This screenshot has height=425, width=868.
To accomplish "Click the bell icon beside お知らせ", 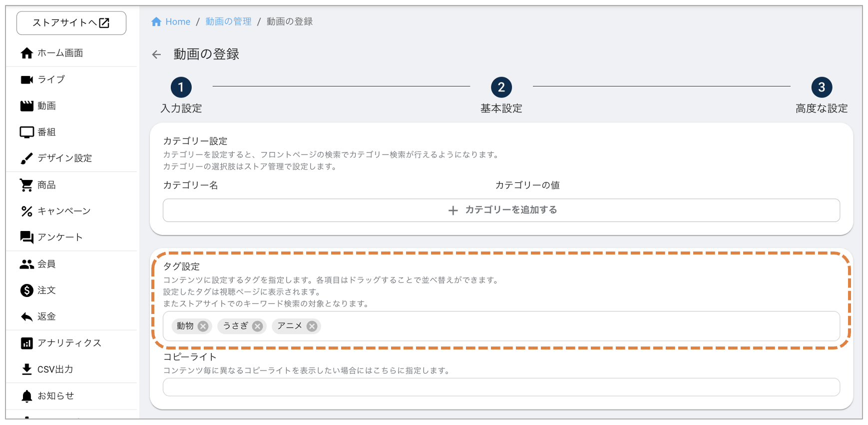I will click(27, 396).
